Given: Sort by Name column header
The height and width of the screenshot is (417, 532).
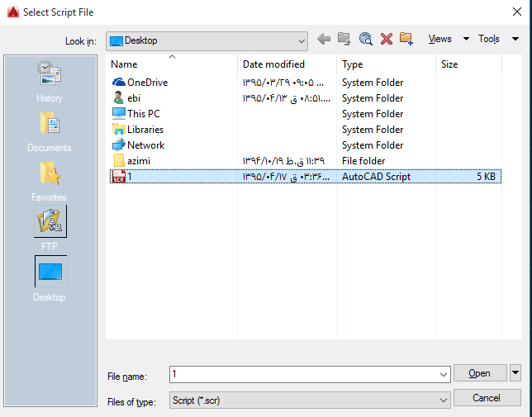Looking at the screenshot, I should pyautogui.click(x=172, y=64).
